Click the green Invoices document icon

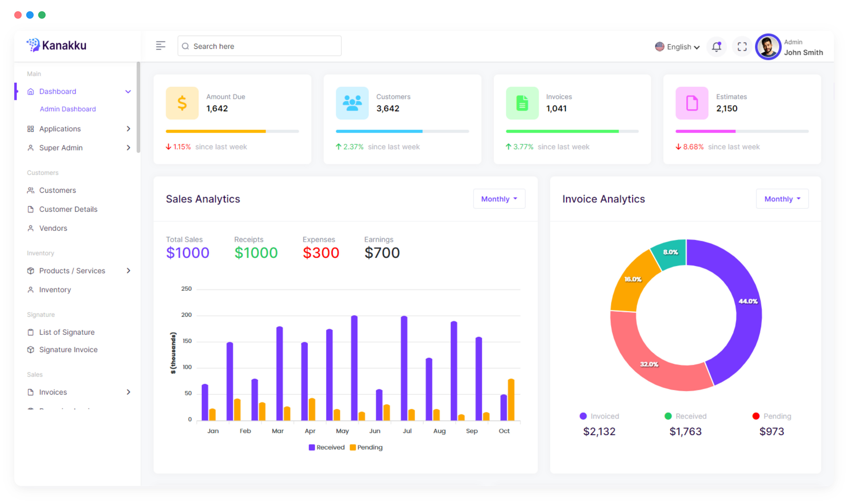coord(522,103)
